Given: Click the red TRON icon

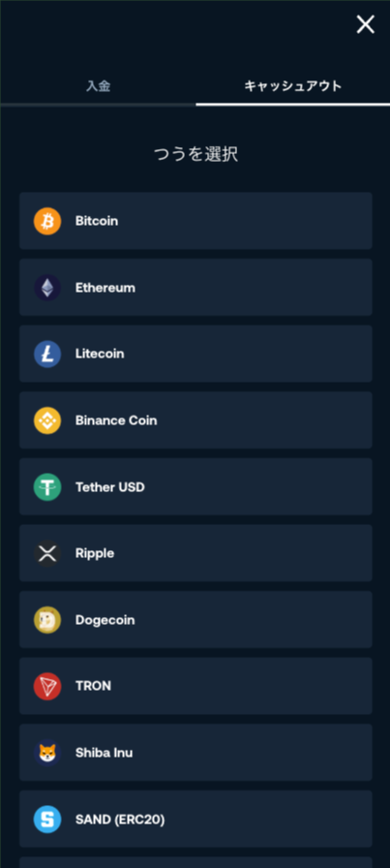Looking at the screenshot, I should tap(47, 687).
